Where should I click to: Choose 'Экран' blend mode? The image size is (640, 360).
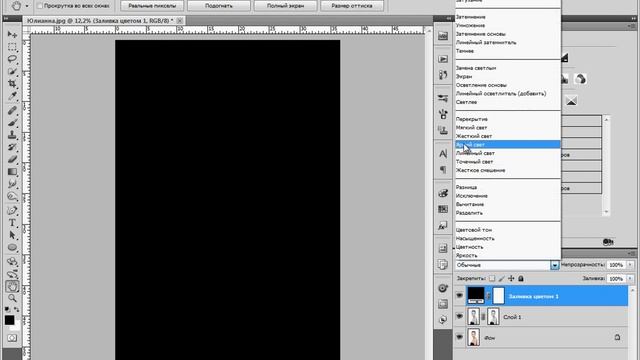click(464, 76)
